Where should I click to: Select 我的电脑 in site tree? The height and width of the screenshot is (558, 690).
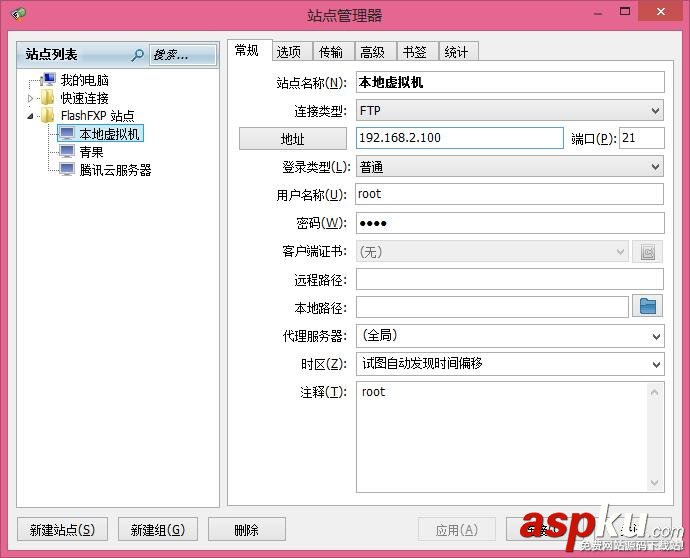(84, 80)
